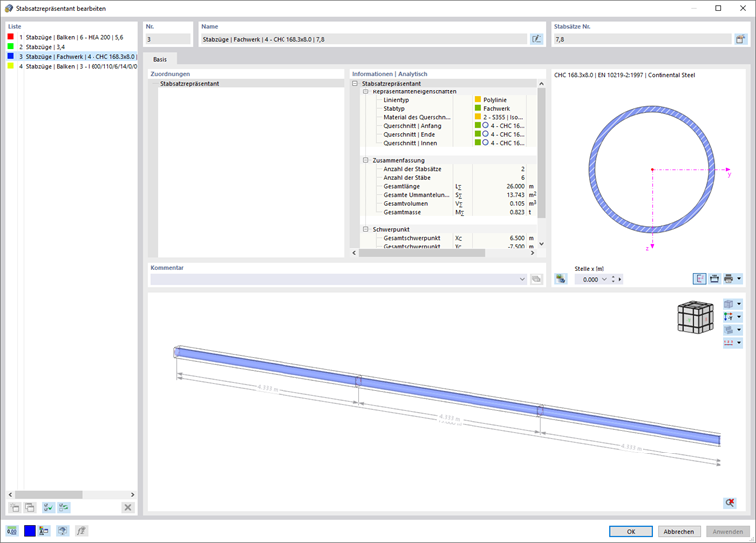Click the function script icon at bottom left

tap(81, 531)
